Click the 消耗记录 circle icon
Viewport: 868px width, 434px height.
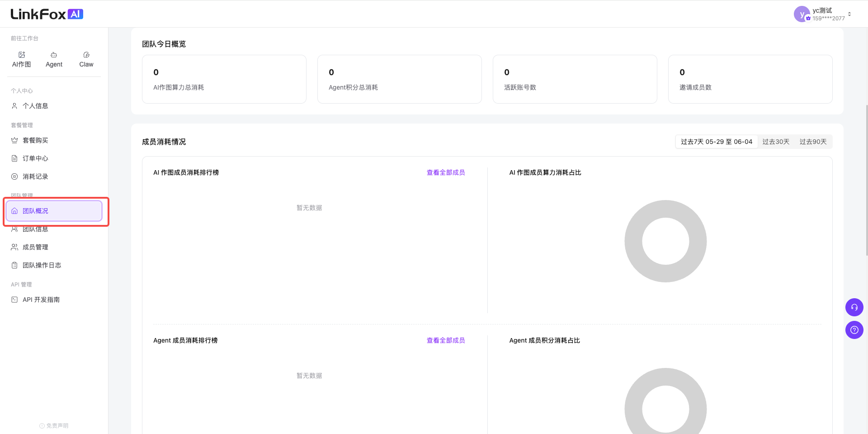pos(14,176)
